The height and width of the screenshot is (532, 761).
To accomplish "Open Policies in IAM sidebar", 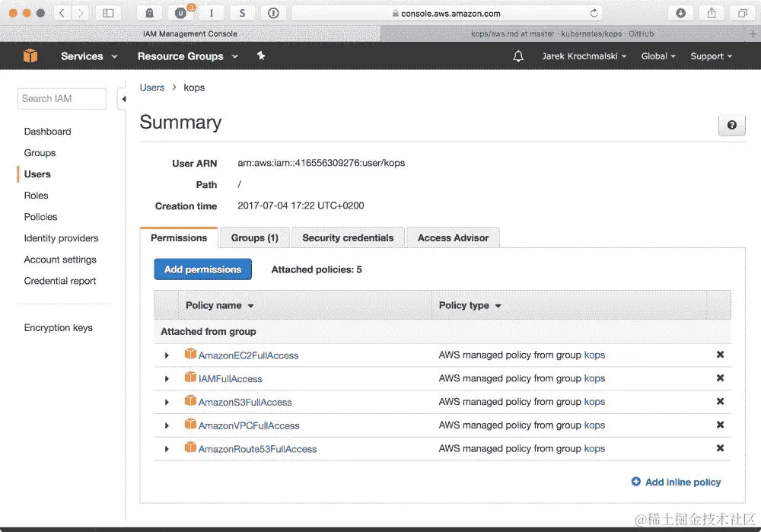I will click(x=41, y=217).
